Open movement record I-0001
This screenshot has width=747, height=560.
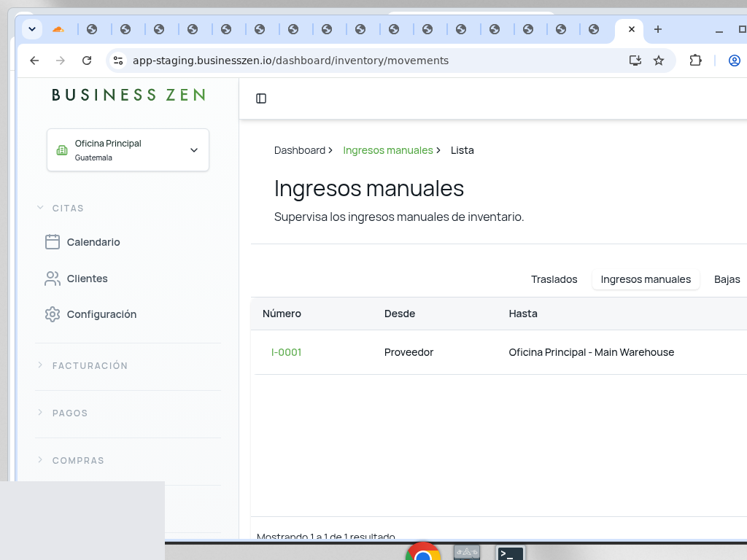pos(286,352)
